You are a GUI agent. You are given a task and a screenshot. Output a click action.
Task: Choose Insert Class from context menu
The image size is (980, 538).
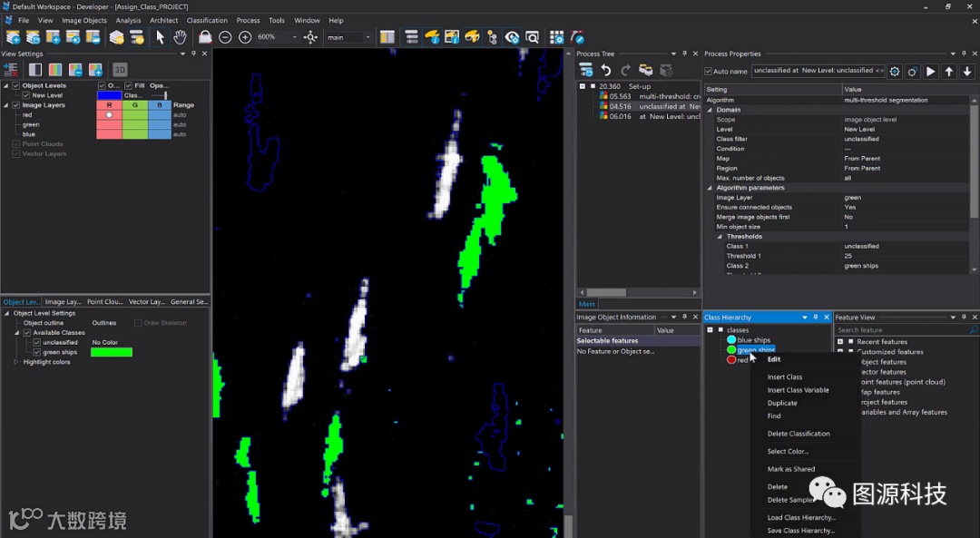tap(784, 377)
